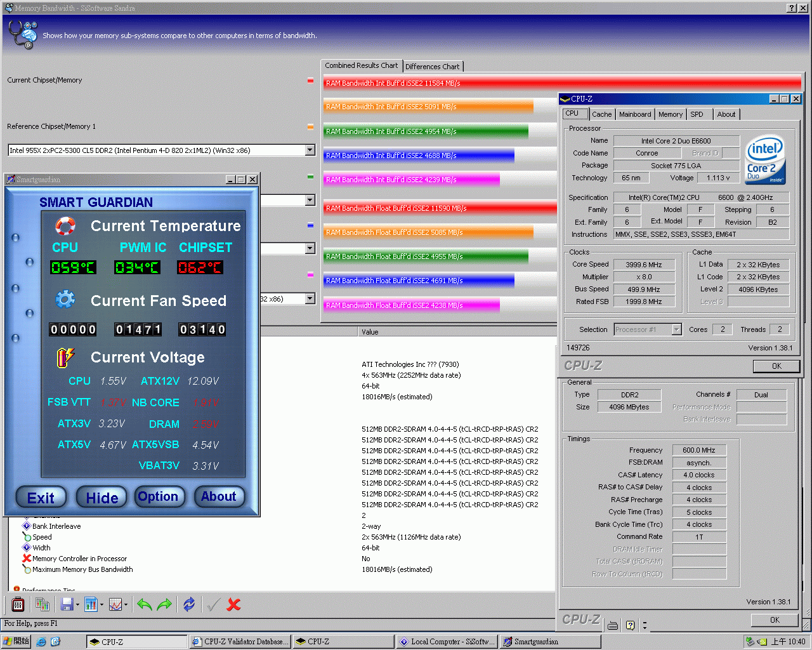
Task: Open the line graph icon dropdown arrow
Action: tap(126, 605)
